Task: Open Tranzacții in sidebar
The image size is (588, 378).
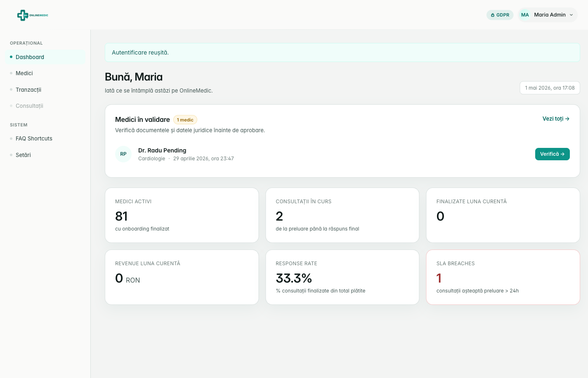Action: pyautogui.click(x=45, y=90)
